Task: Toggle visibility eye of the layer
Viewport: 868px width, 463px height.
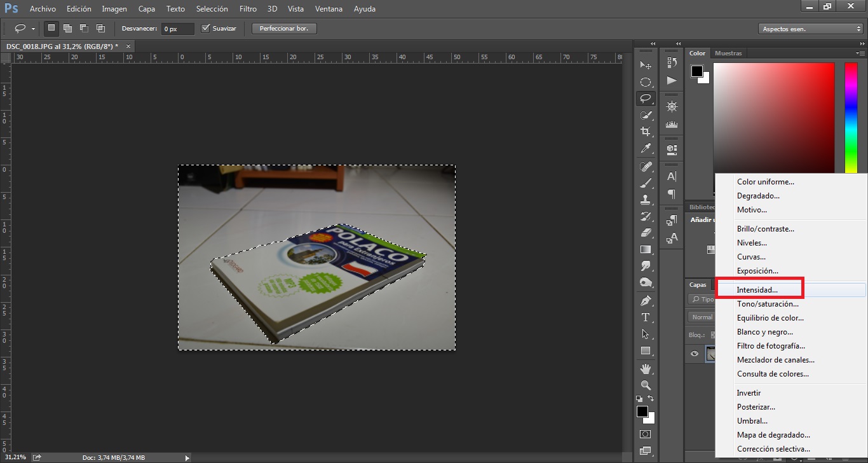Action: [x=695, y=354]
